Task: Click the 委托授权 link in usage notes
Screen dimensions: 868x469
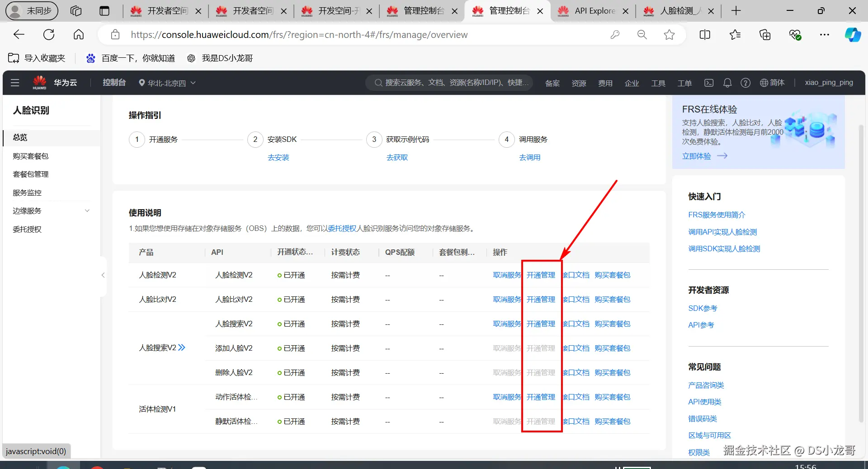Action: [x=342, y=229]
